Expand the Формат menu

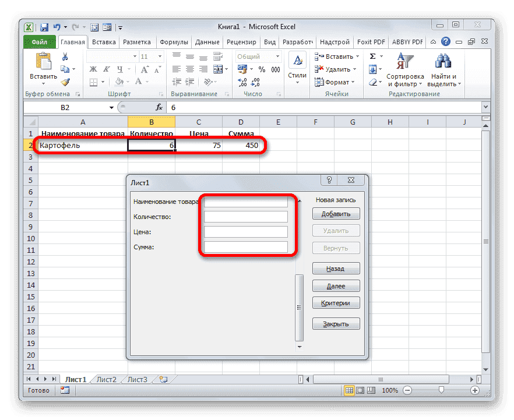coord(339,82)
